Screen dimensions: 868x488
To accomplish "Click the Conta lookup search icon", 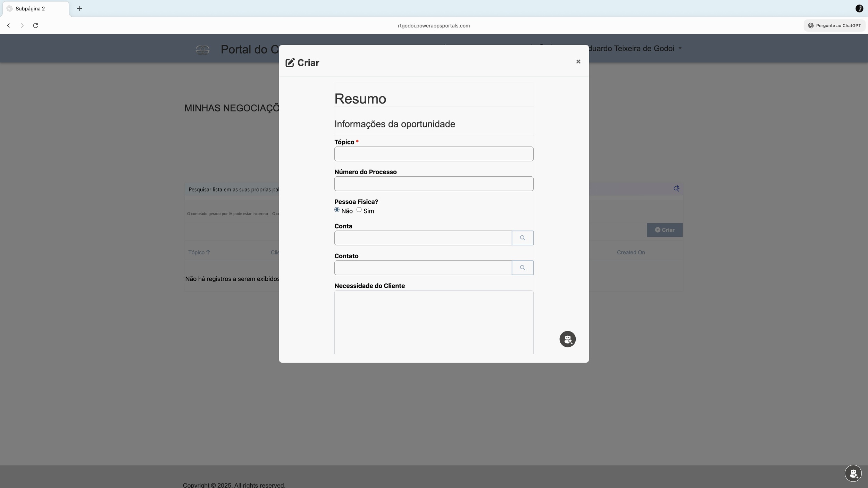I will tap(522, 238).
